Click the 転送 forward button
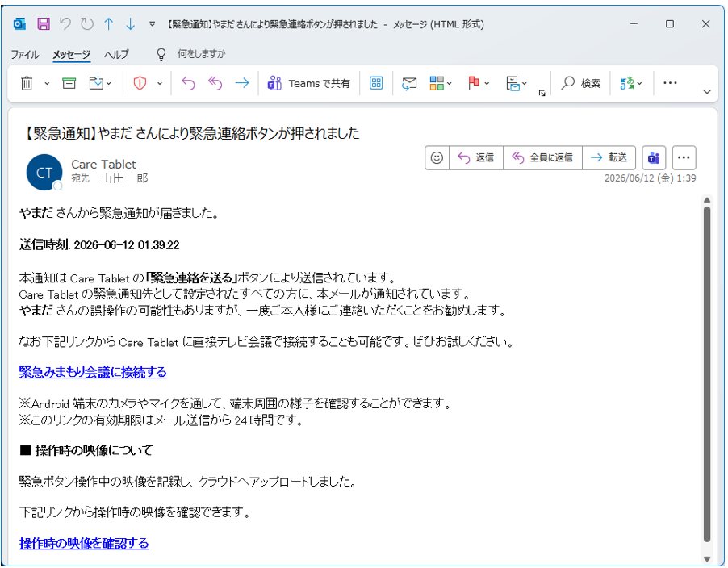The height and width of the screenshot is (568, 728). (609, 158)
